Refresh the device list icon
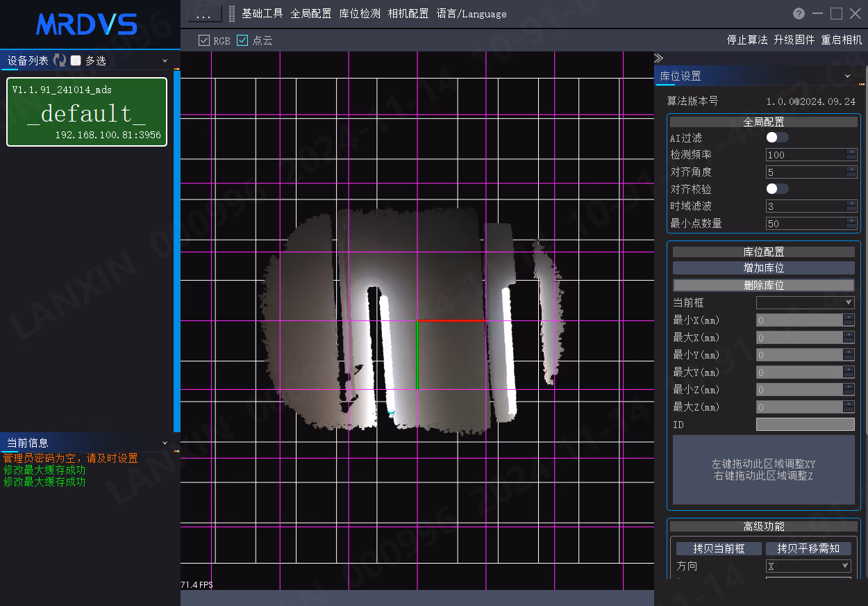The width and height of the screenshot is (868, 606). coord(60,60)
